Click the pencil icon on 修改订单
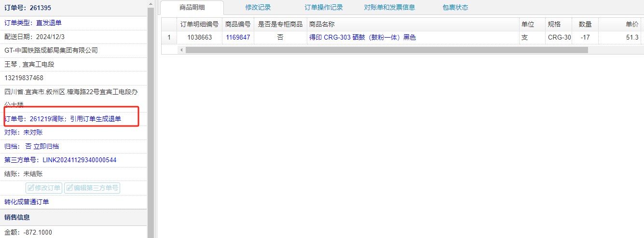 (31, 188)
